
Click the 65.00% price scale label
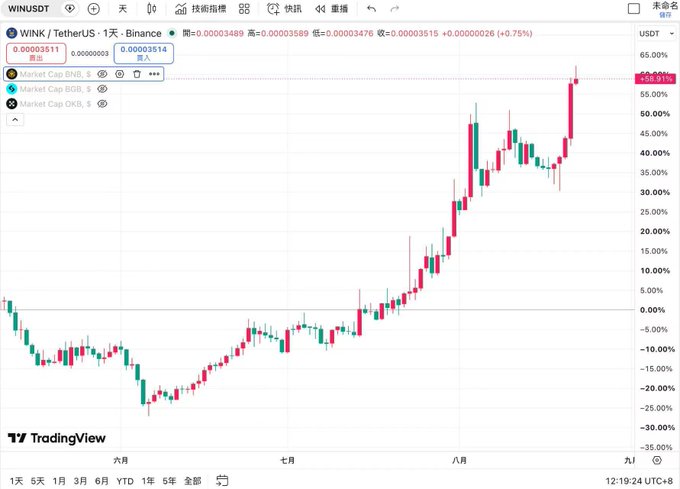(x=654, y=55)
